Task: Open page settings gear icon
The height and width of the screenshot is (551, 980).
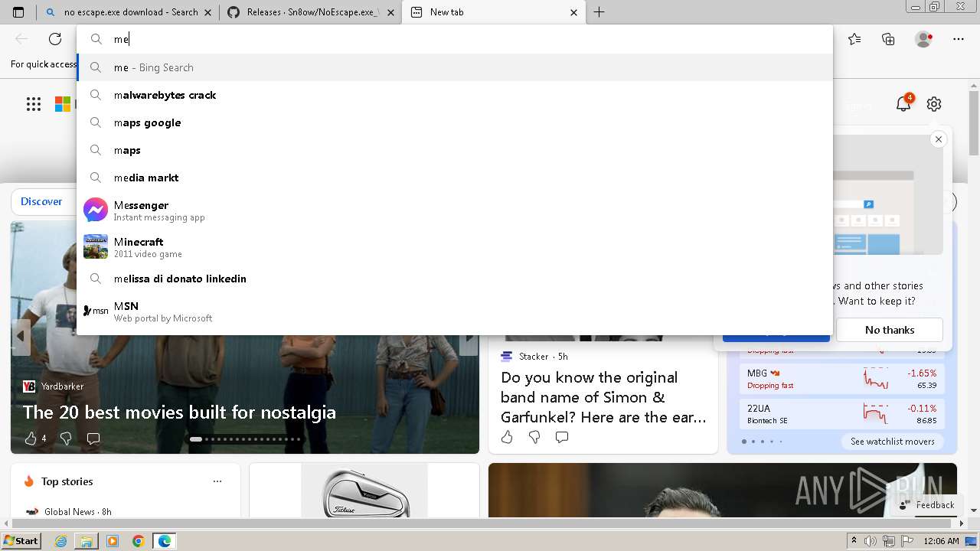Action: click(x=933, y=104)
